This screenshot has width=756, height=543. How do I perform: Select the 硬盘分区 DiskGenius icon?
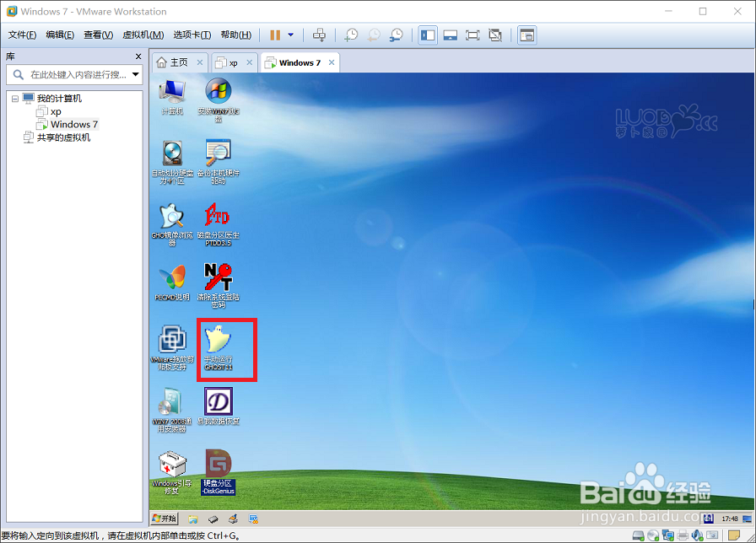(219, 473)
